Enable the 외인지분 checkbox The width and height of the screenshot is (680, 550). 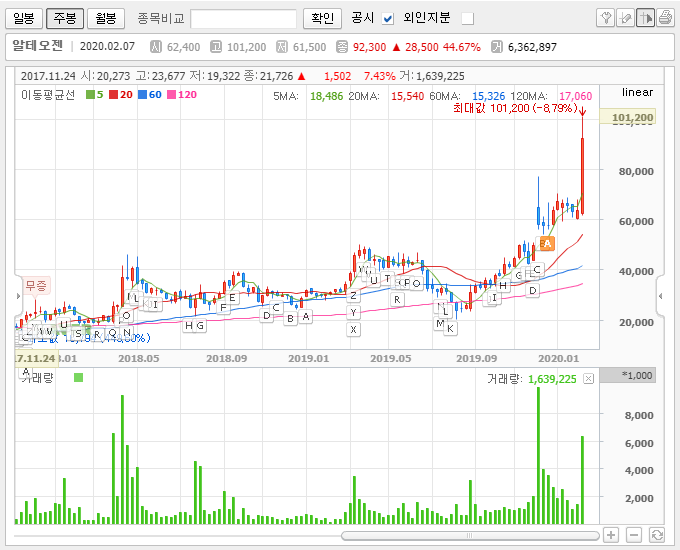coord(468,18)
